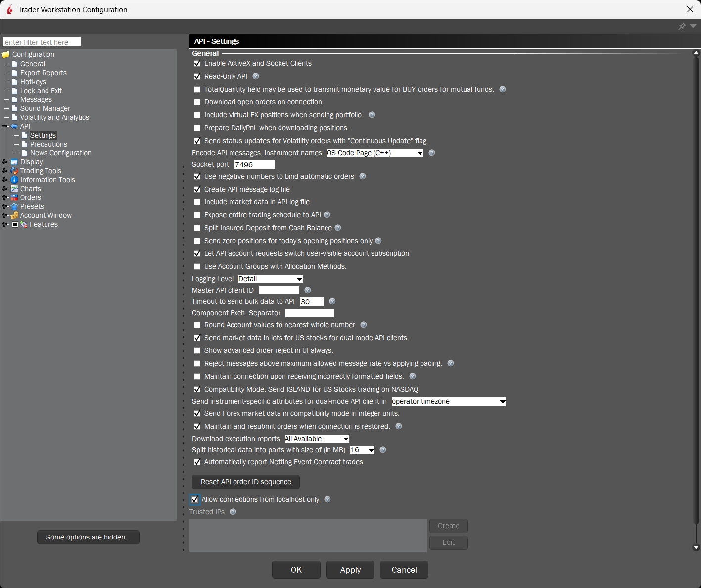Click the Information Tools info icon
Screen dimensions: 701x588
(x=14, y=180)
